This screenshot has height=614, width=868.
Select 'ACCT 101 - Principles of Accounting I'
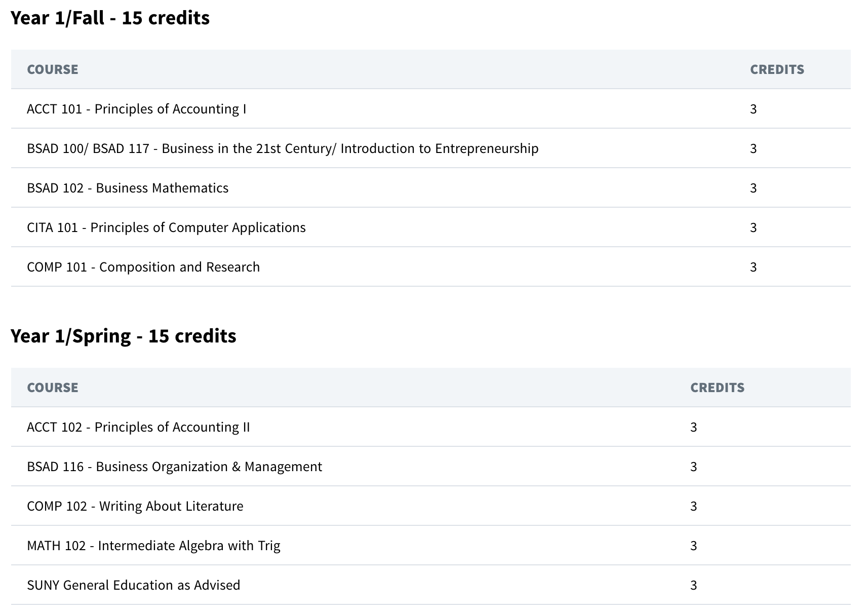tap(137, 109)
